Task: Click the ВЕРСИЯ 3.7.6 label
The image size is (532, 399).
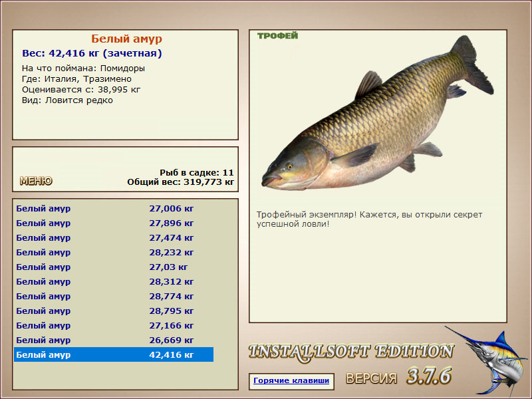Action: [x=398, y=376]
